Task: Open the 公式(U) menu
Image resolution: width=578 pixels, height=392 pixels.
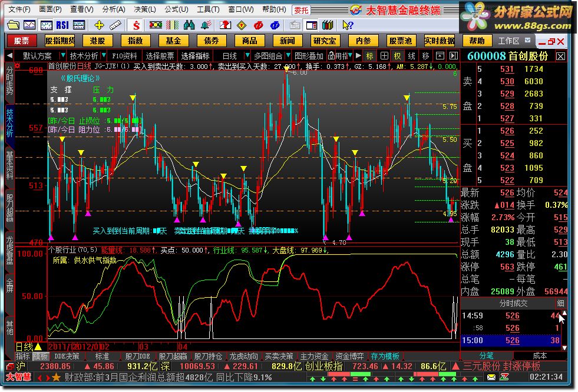Action: click(x=176, y=9)
